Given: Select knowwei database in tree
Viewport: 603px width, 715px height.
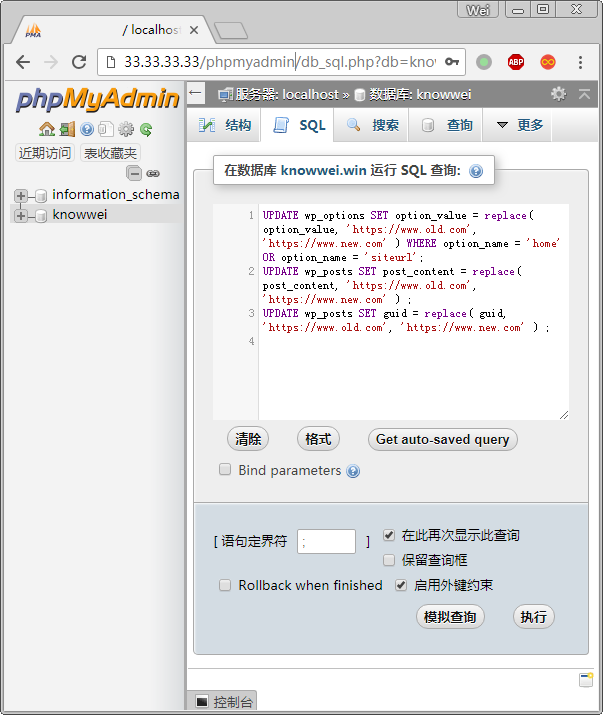Looking at the screenshot, I should pos(80,215).
